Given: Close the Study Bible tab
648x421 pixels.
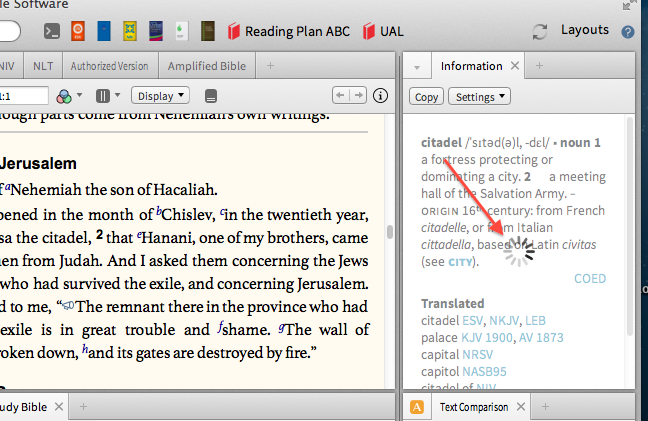Looking at the screenshot, I should tap(59, 407).
